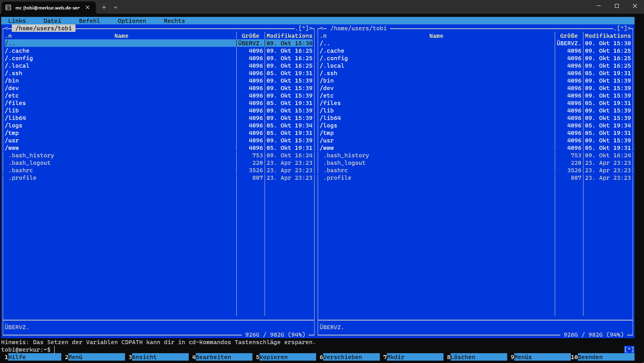Image resolution: width=644 pixels, height=363 pixels.
Task: Click the 10 Beenden button
Action: coord(590,357)
